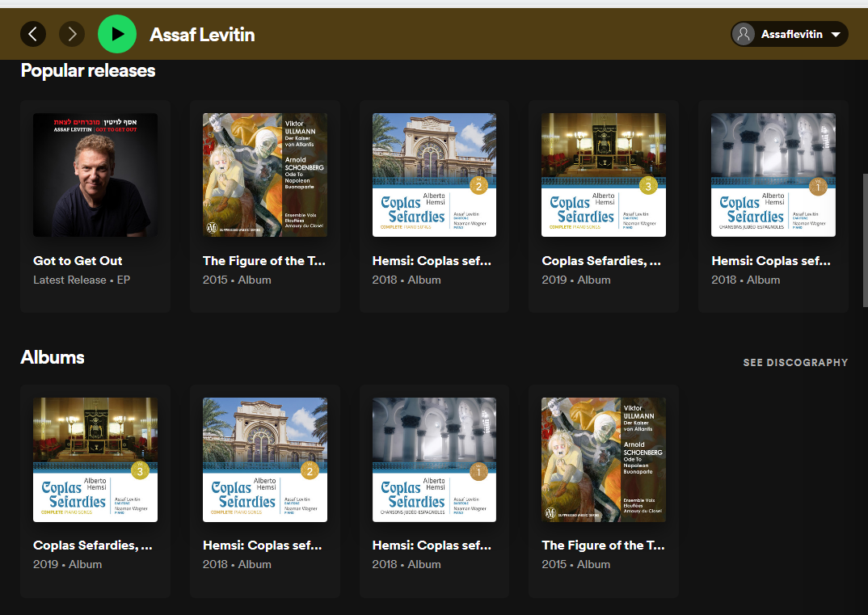Click Coplas Sefardies, ... 2019 title in Popular releases
The width and height of the screenshot is (868, 615).
point(601,261)
